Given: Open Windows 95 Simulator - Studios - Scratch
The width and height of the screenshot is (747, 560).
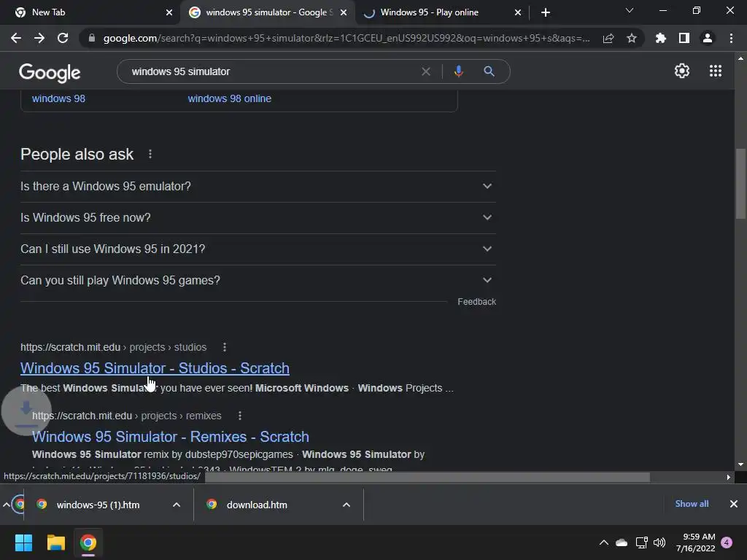Looking at the screenshot, I should click(155, 368).
